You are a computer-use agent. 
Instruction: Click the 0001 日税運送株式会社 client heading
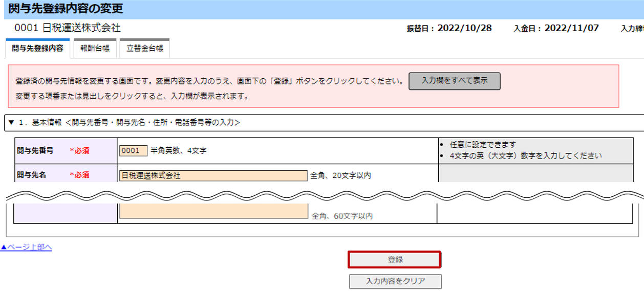(x=68, y=28)
